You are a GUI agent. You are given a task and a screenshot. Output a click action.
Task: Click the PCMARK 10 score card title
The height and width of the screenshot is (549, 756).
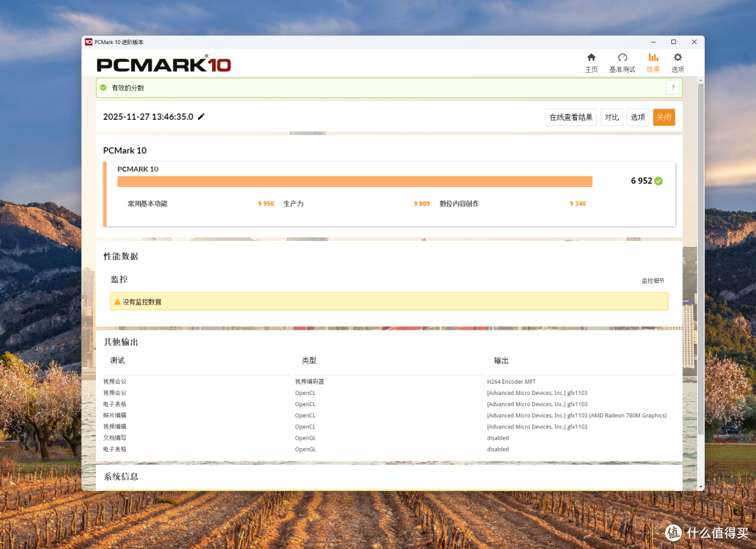(x=138, y=169)
